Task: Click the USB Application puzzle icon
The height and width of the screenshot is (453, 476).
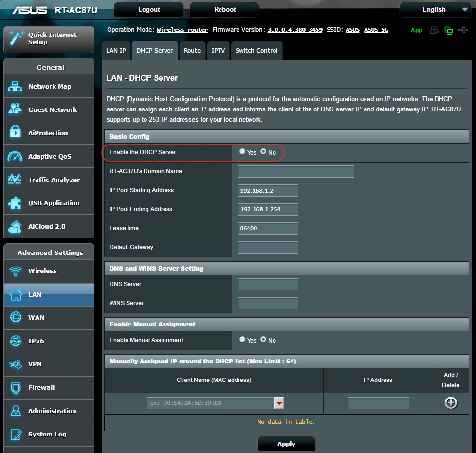Action: point(15,203)
